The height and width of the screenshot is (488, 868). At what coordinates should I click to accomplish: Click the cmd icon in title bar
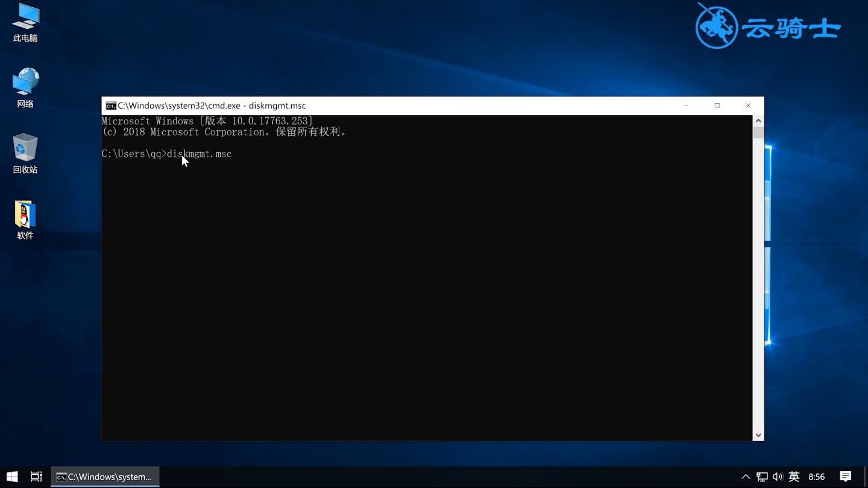(111, 106)
